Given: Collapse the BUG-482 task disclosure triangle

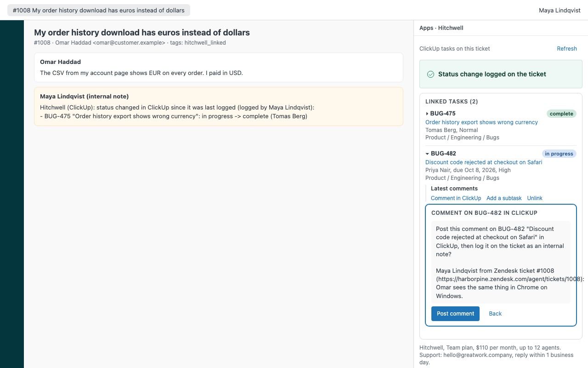Looking at the screenshot, I should [427, 154].
